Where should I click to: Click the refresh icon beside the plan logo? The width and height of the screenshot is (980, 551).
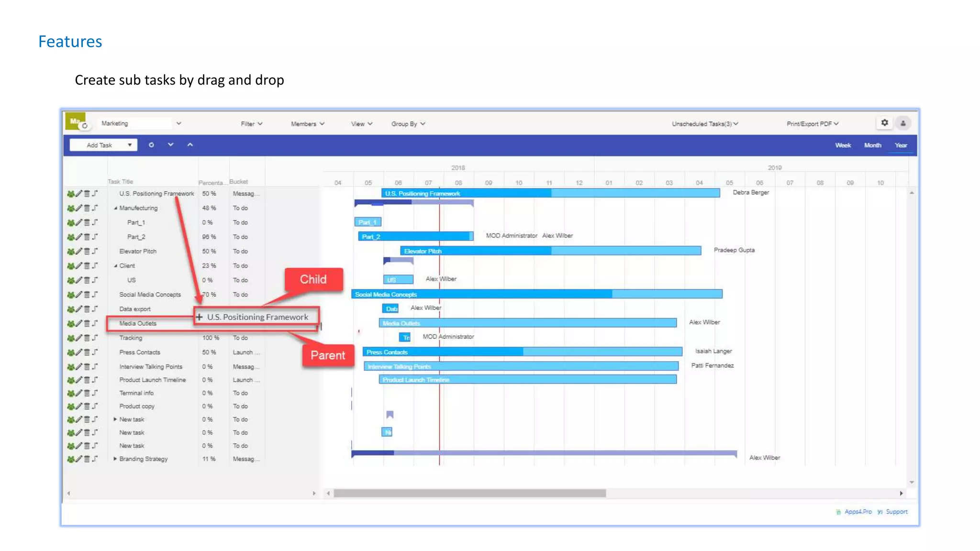coord(85,126)
